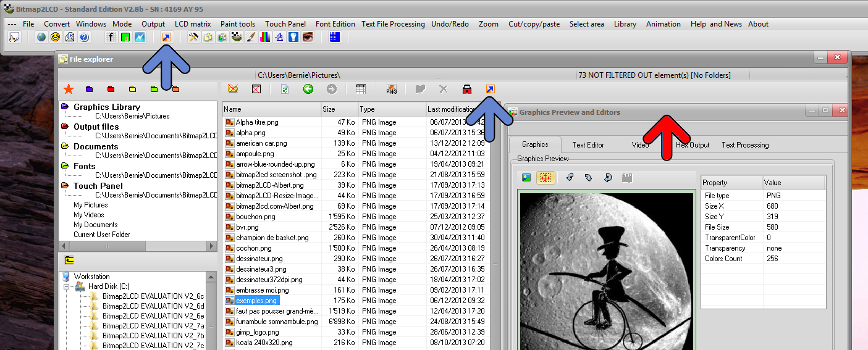
Task: Select the Graphics Library folder entry
Action: tap(106, 107)
